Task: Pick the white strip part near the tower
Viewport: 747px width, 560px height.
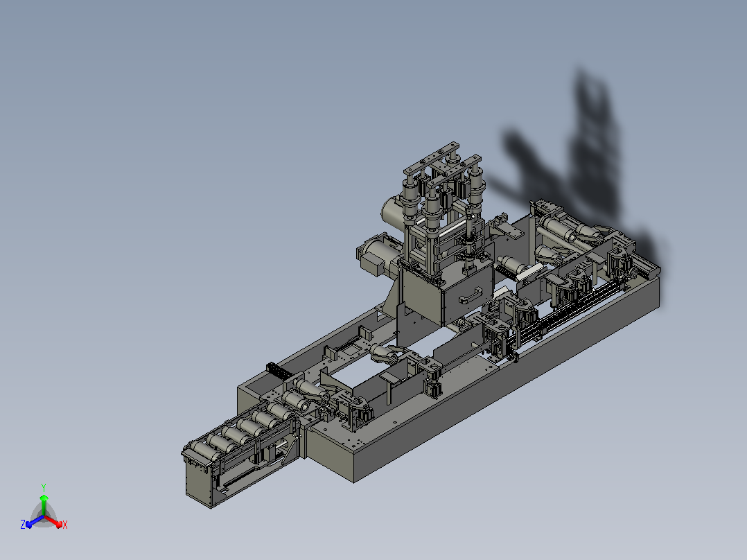Action: [x=529, y=274]
